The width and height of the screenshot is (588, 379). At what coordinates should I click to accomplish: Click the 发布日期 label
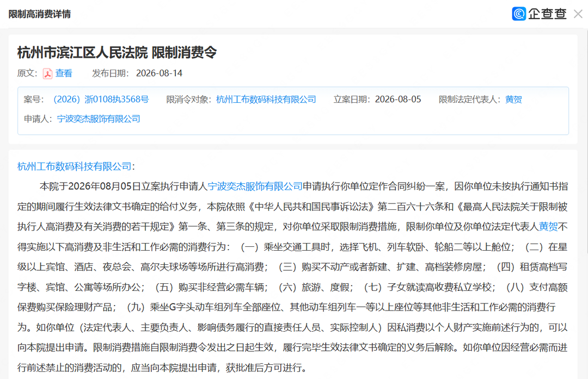coord(111,73)
